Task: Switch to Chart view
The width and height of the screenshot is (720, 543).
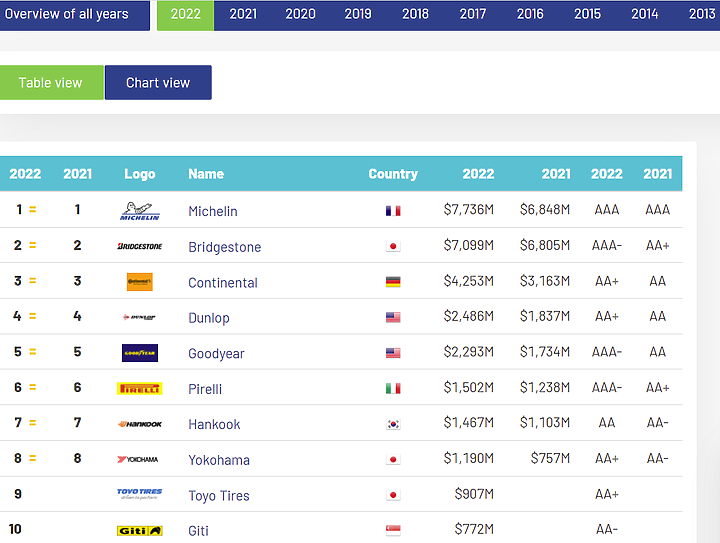Action: pyautogui.click(x=158, y=83)
